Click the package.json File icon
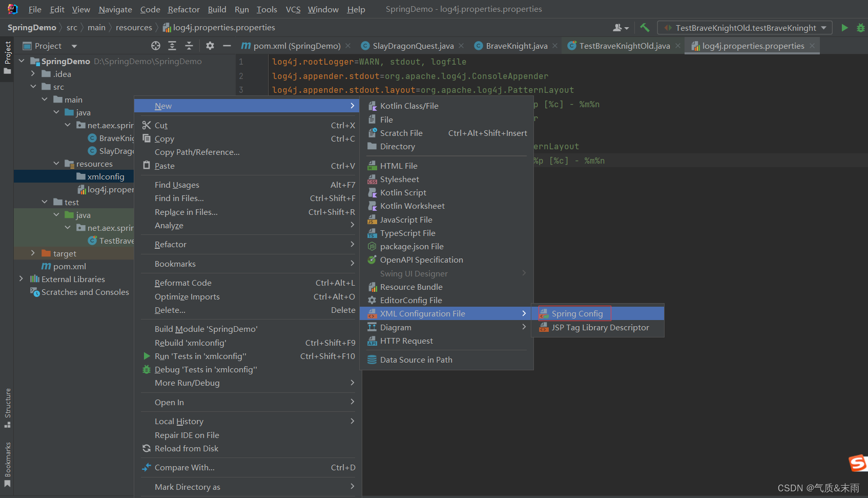The width and height of the screenshot is (868, 498). tap(373, 246)
